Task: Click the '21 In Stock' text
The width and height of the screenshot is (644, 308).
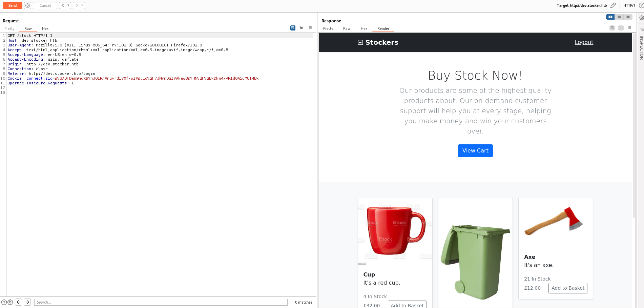Action: [x=537, y=279]
